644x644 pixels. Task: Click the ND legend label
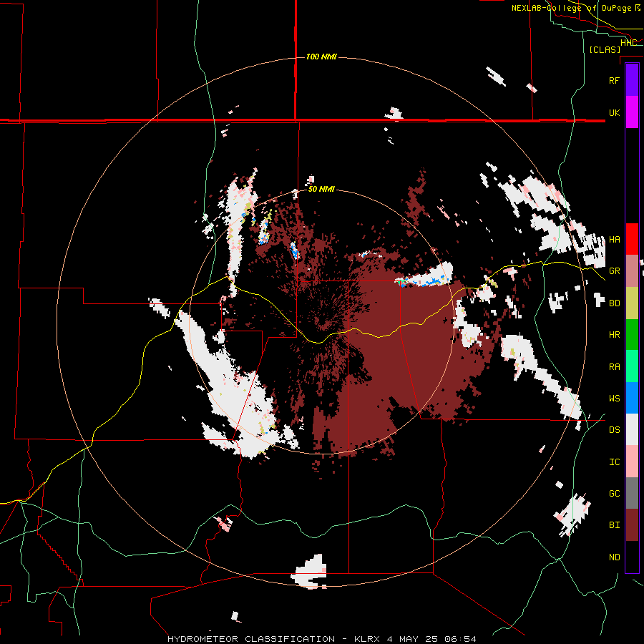(x=614, y=557)
